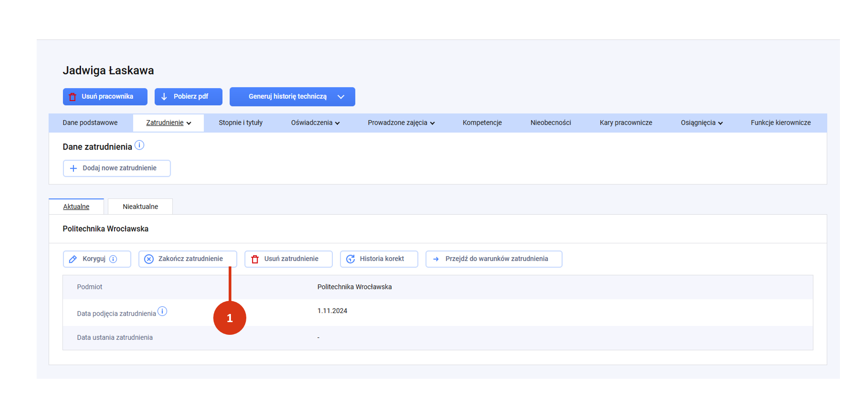Click the Politechnika Wrocławska section heading

pos(106,229)
